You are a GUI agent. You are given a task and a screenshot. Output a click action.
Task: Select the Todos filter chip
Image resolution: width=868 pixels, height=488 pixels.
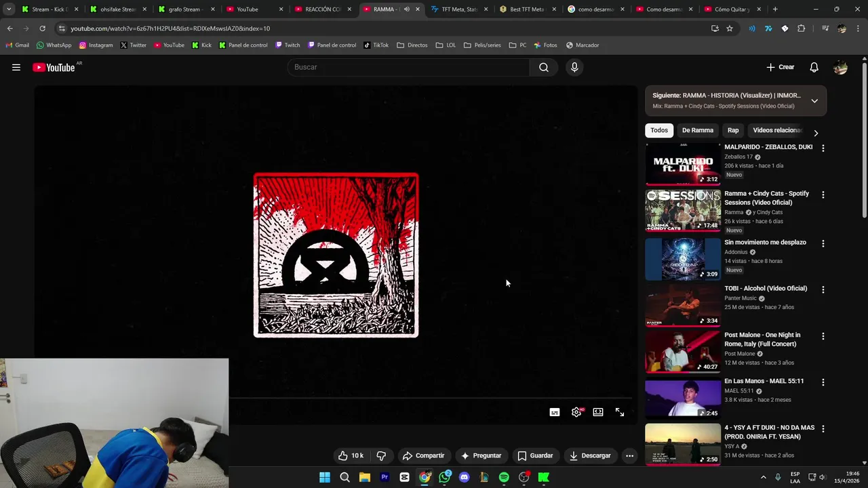659,130
